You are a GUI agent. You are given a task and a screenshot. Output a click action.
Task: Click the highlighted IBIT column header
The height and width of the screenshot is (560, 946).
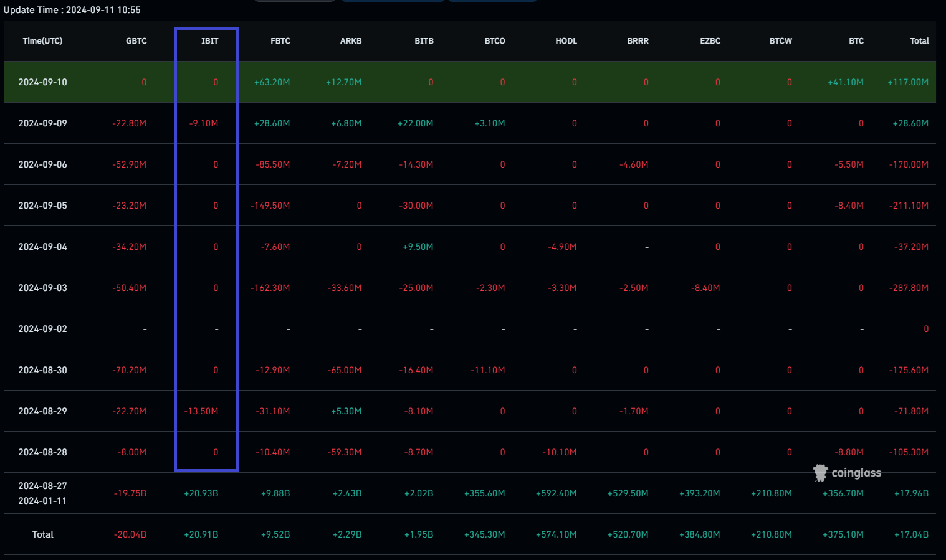click(x=209, y=40)
